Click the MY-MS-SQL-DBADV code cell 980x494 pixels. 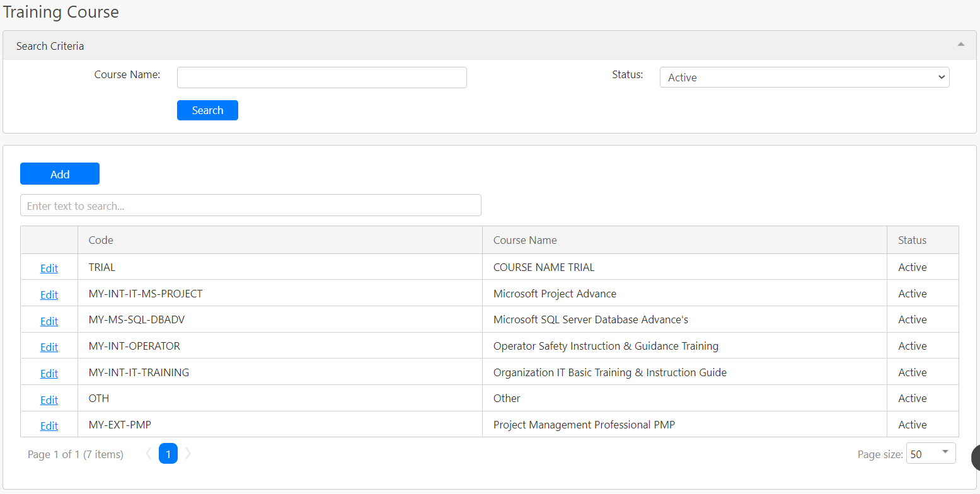280,319
